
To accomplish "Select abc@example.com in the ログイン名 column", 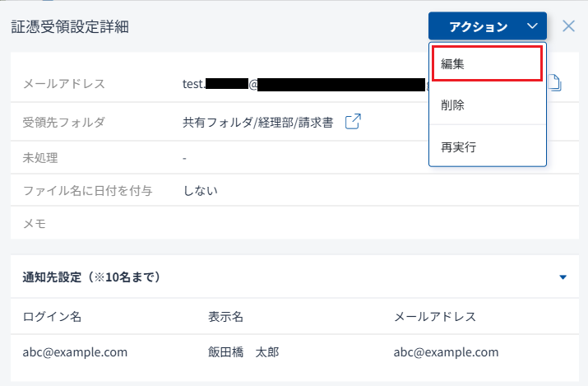I will [75, 352].
